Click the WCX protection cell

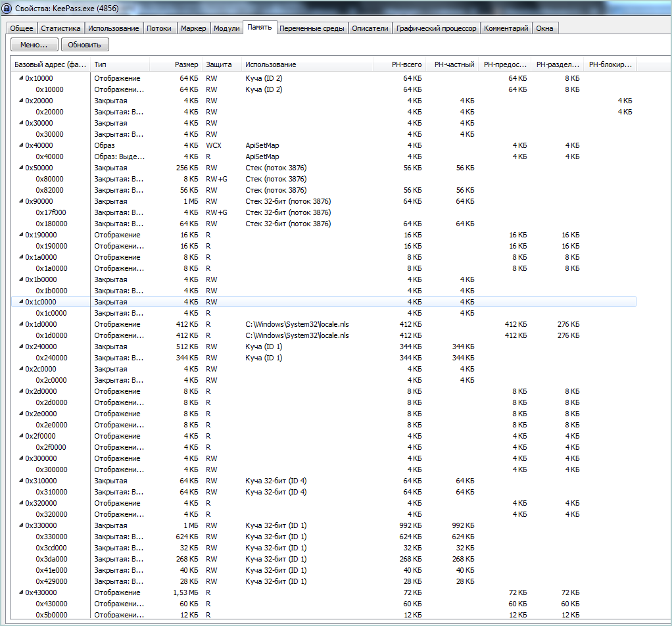pyautogui.click(x=214, y=145)
